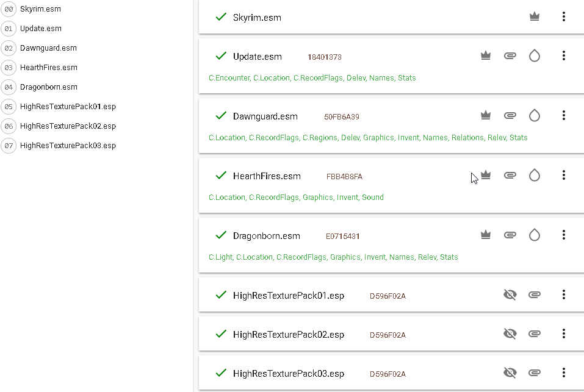Click the HearthFires.esm green tag list
Viewport: 584px width, 392px height.
296,197
